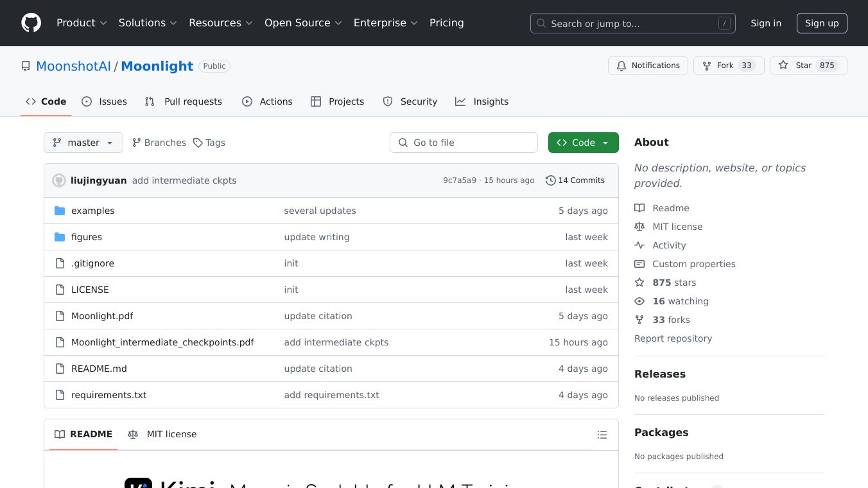Screen dimensions: 868x488
Task: Open the Pull requests tab
Action: [184, 101]
